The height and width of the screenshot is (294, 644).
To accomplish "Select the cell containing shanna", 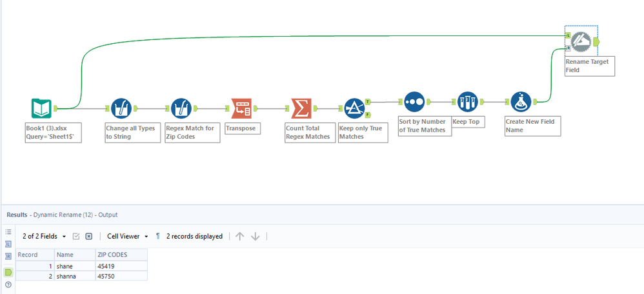I will 75,277.
